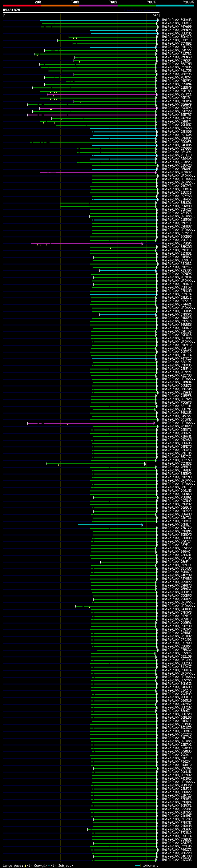197x868 pixels.
Task: Select hit label UniRef100_A4TC15
Action: [177, 359]
